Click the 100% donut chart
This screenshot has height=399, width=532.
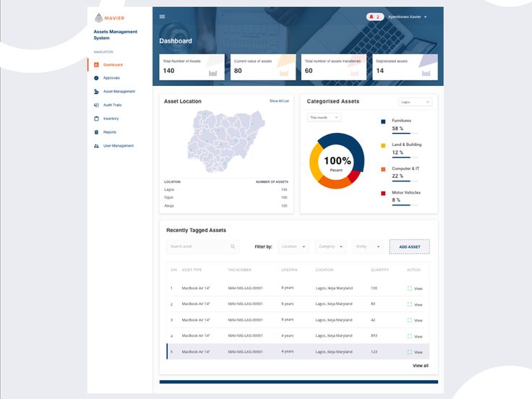pos(337,160)
